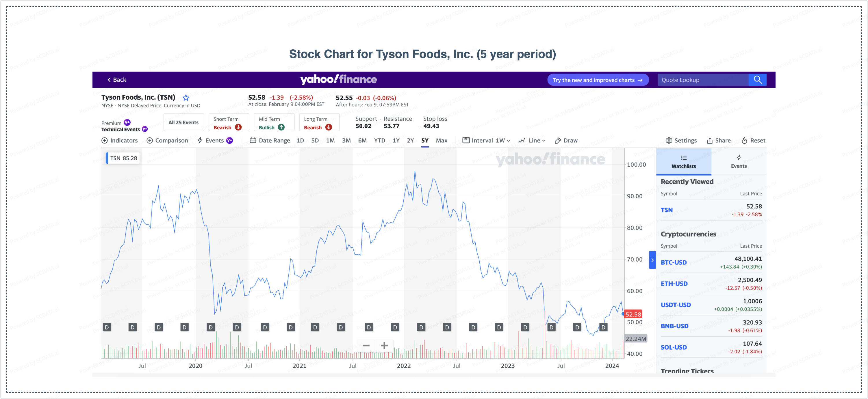The width and height of the screenshot is (868, 399).
Task: Collapse the side panel with blue arrow
Action: pyautogui.click(x=652, y=260)
